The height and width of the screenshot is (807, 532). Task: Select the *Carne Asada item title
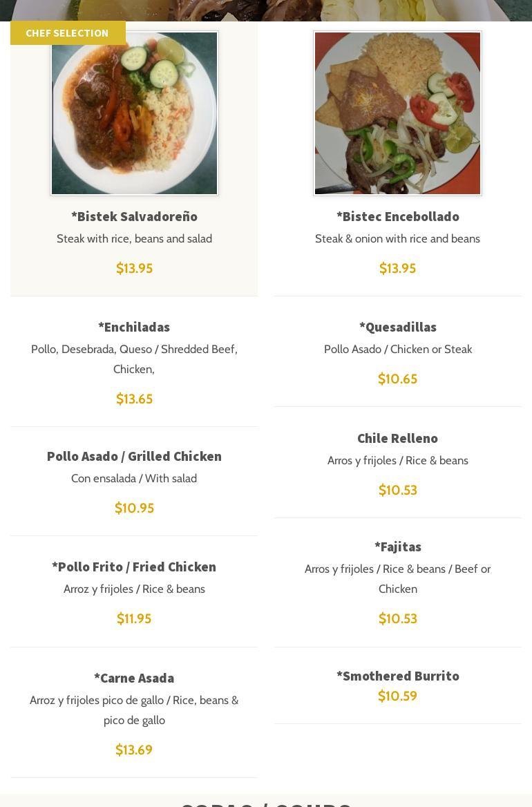[x=134, y=678]
